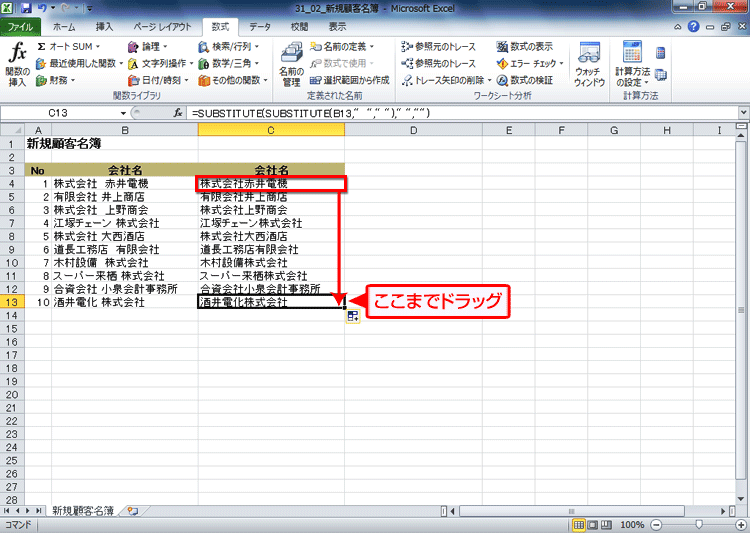
Task: Open the Undo history dropdown arrow
Action: pos(53,8)
